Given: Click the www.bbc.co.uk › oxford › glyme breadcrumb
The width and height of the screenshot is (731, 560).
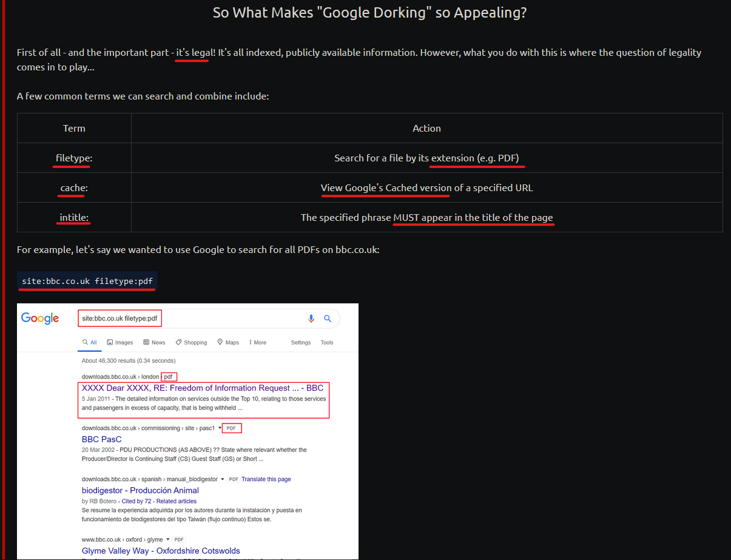Looking at the screenshot, I should tap(123, 539).
